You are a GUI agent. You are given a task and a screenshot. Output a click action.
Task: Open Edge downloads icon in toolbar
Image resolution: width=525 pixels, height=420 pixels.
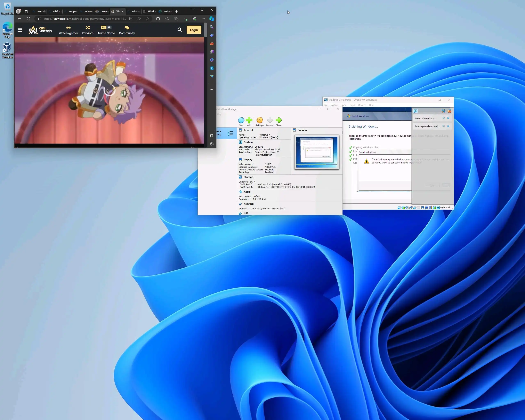(185, 19)
